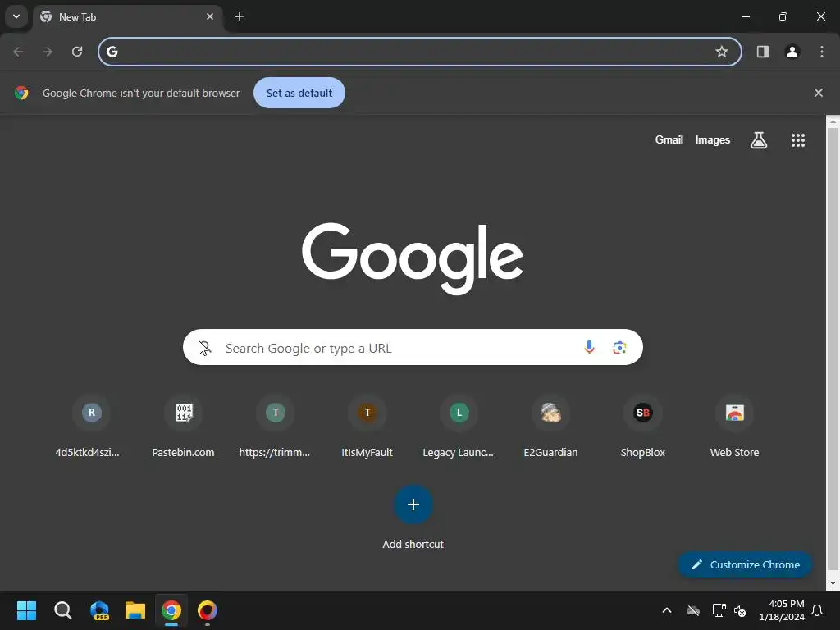Search by image with Lens icon
Image resolution: width=840 pixels, height=630 pixels.
coord(620,347)
